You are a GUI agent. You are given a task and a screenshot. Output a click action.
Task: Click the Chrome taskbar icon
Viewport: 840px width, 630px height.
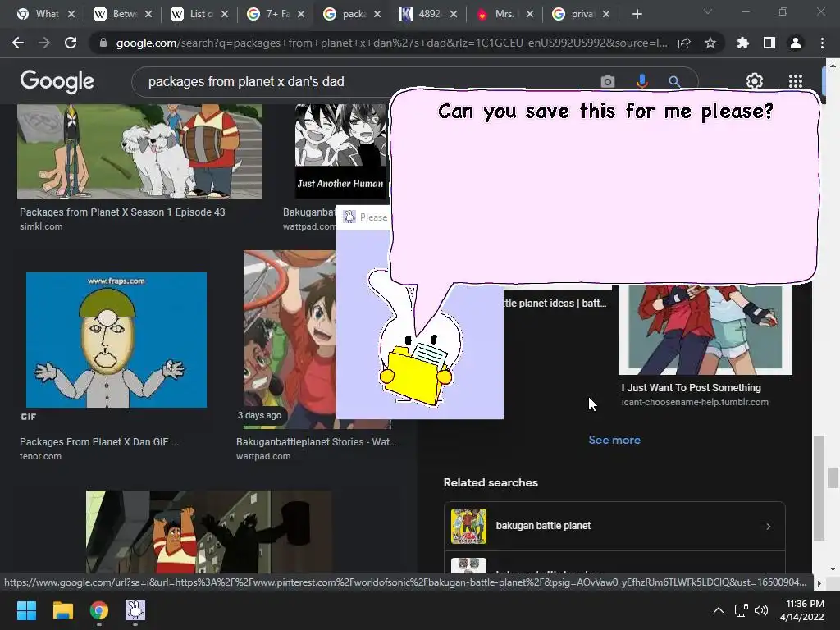[x=99, y=610]
